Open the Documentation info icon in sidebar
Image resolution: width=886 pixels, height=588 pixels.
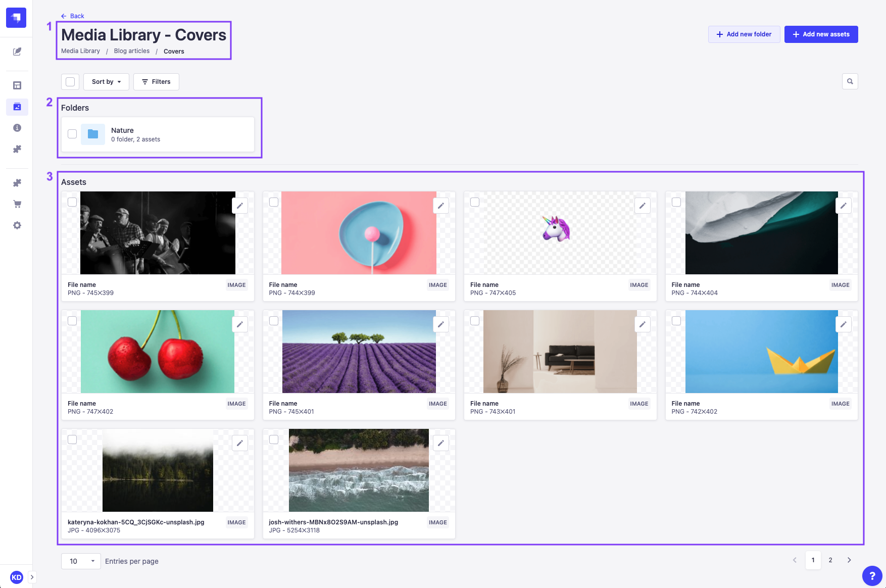17,128
